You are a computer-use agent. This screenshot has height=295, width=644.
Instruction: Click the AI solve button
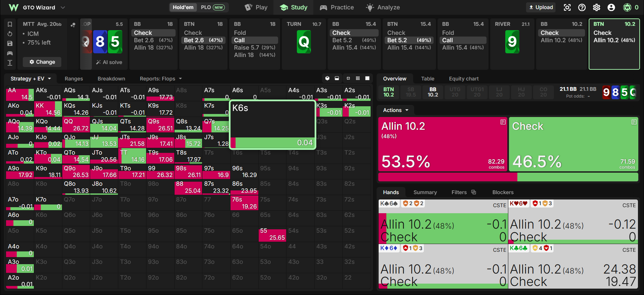(x=109, y=62)
